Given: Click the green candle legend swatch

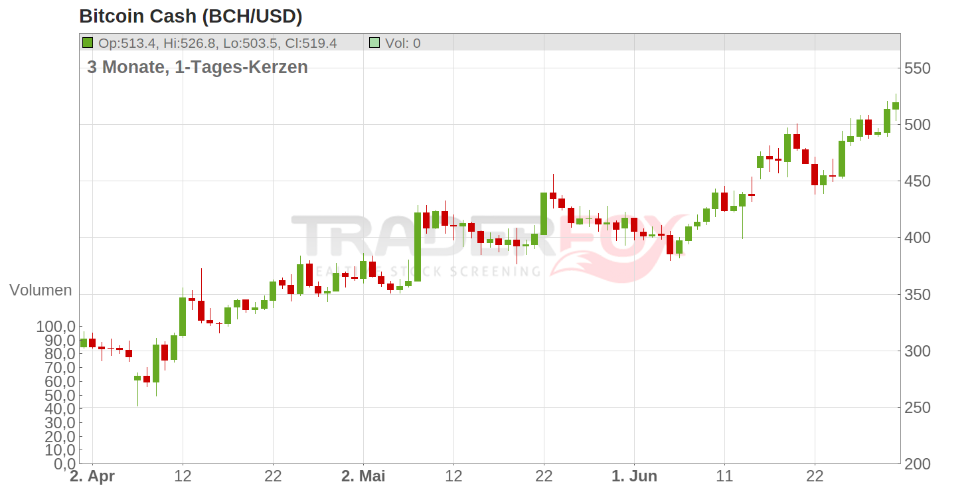Looking at the screenshot, I should [x=87, y=43].
